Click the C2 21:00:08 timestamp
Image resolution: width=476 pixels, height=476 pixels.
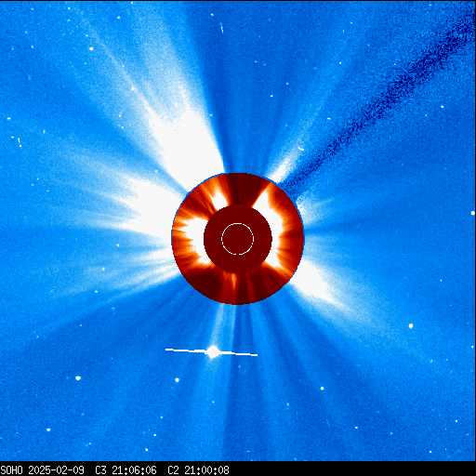point(198,470)
